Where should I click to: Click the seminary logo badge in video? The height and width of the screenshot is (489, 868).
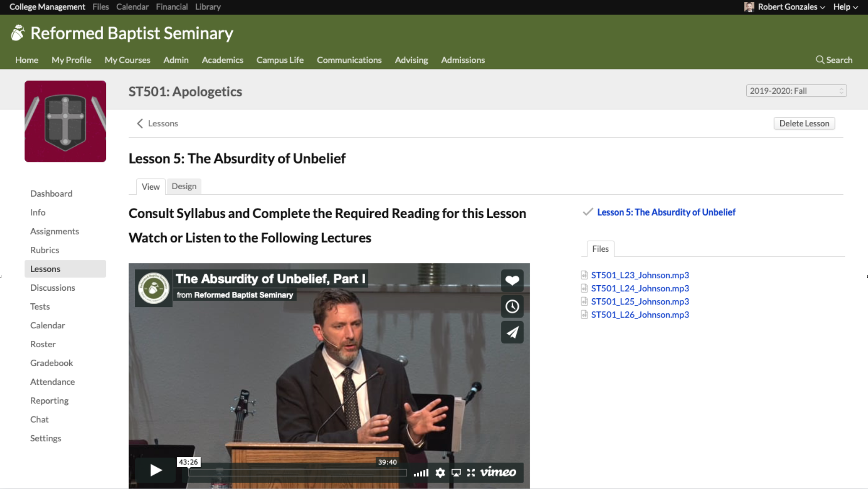(x=153, y=288)
